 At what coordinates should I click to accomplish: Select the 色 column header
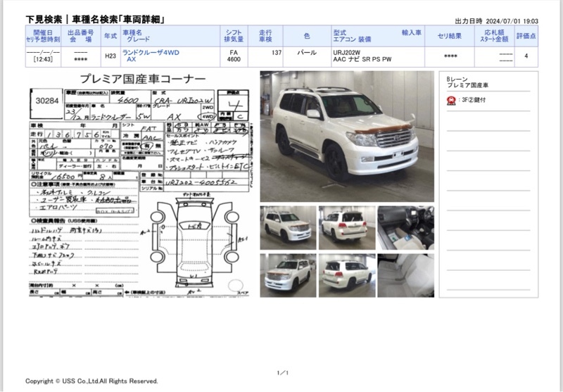pos(307,36)
